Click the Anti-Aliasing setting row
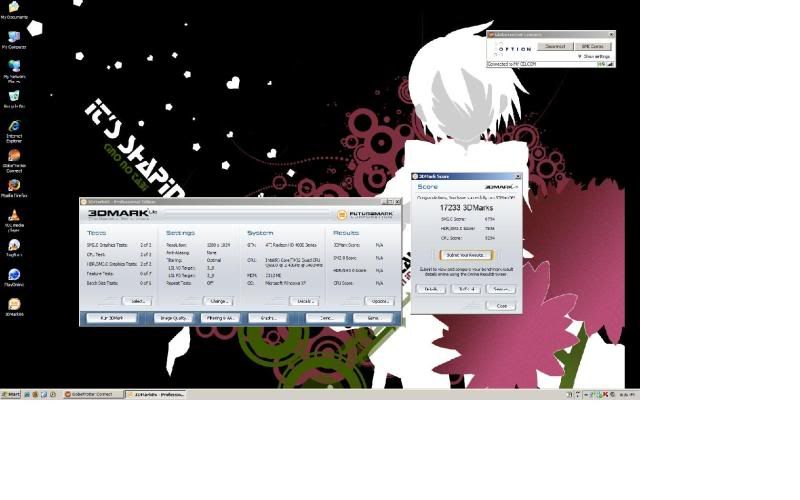This screenshot has width=800, height=500. (x=192, y=253)
